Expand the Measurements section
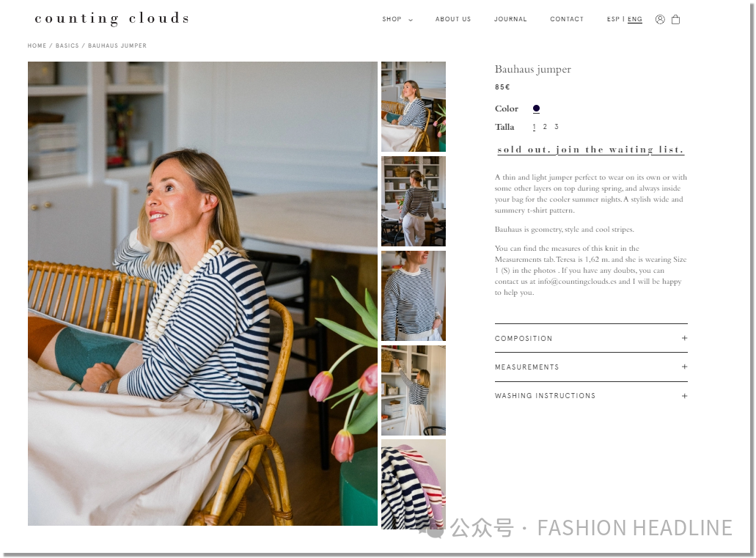Screen dimensions: 756x558 590,367
